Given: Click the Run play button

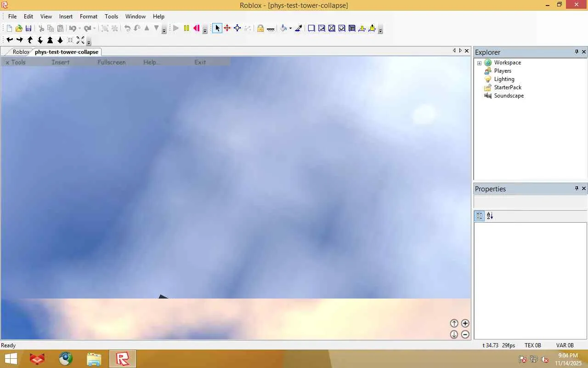Looking at the screenshot, I should [x=176, y=29].
